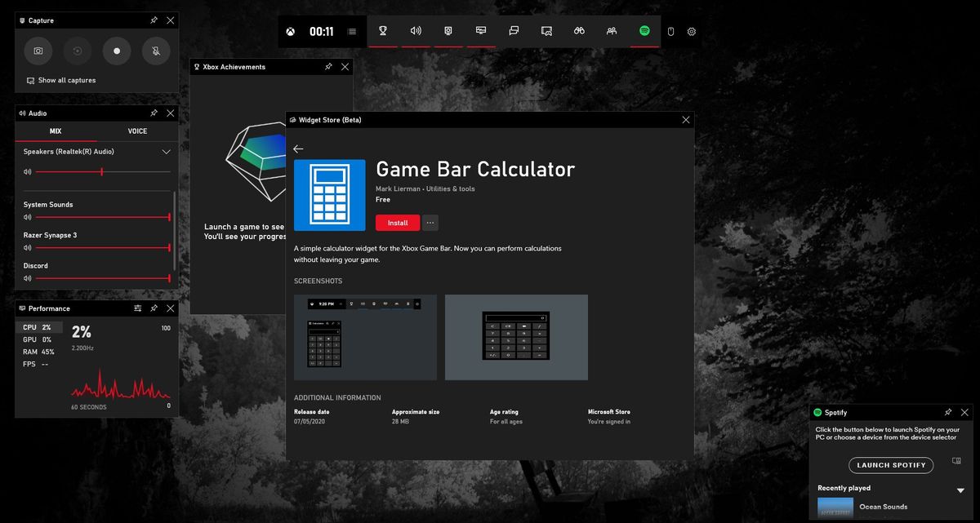Switch to the VOICE tab in Audio
Screen dimensions: 980x523
[x=136, y=131]
